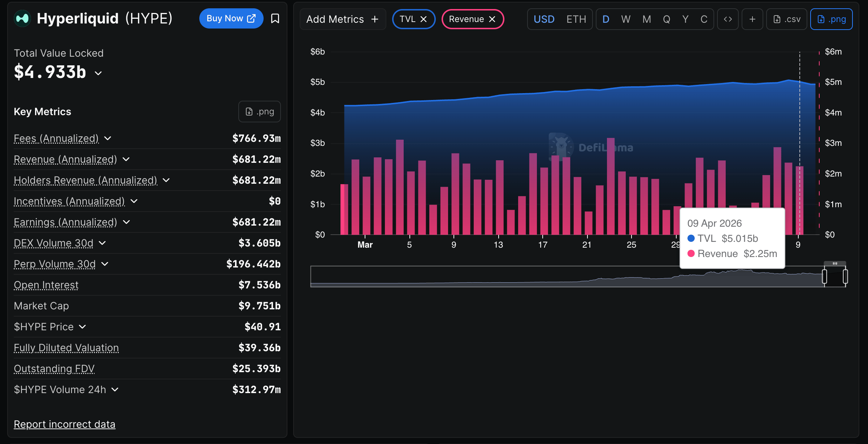Screen dimensions: 868x444
Task: Remove the Revenue metric chip
Action: click(492, 19)
